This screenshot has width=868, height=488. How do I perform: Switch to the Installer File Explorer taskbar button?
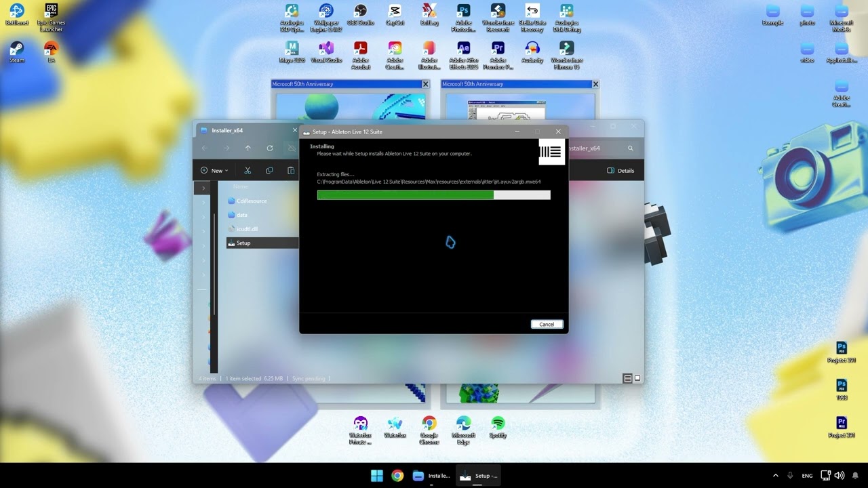pos(431,476)
